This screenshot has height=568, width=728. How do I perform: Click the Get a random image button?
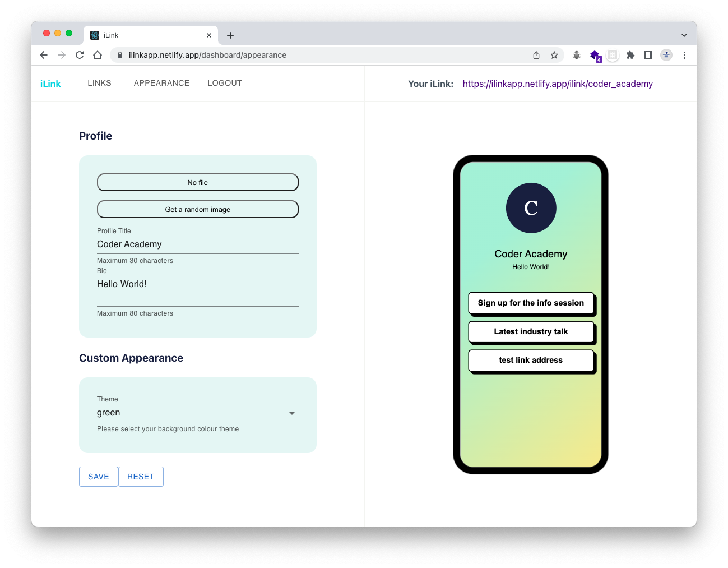198,209
